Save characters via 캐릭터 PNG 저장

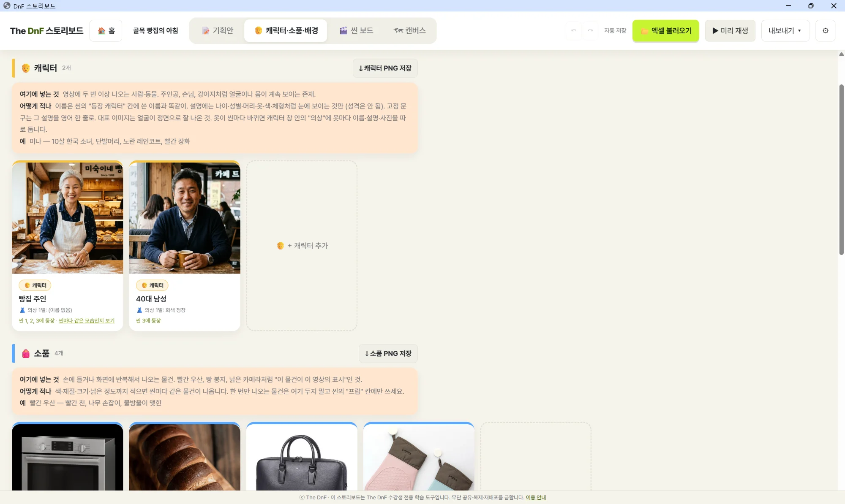(385, 68)
